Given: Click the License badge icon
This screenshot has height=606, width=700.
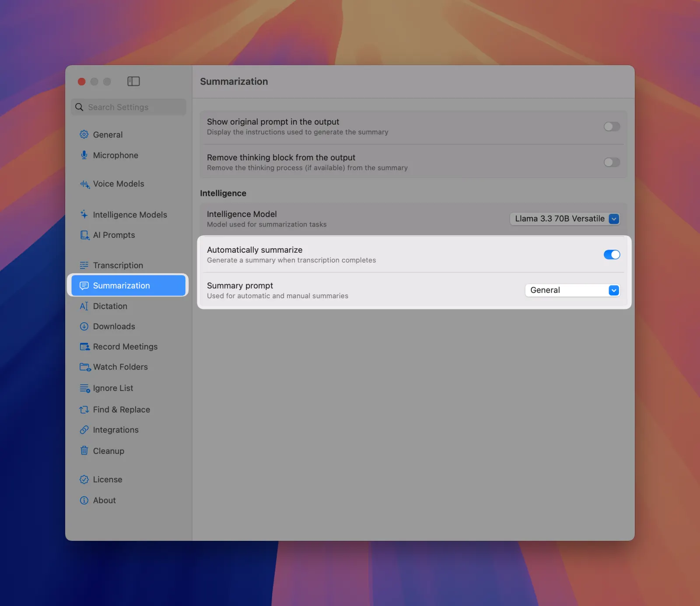Looking at the screenshot, I should pos(84,480).
